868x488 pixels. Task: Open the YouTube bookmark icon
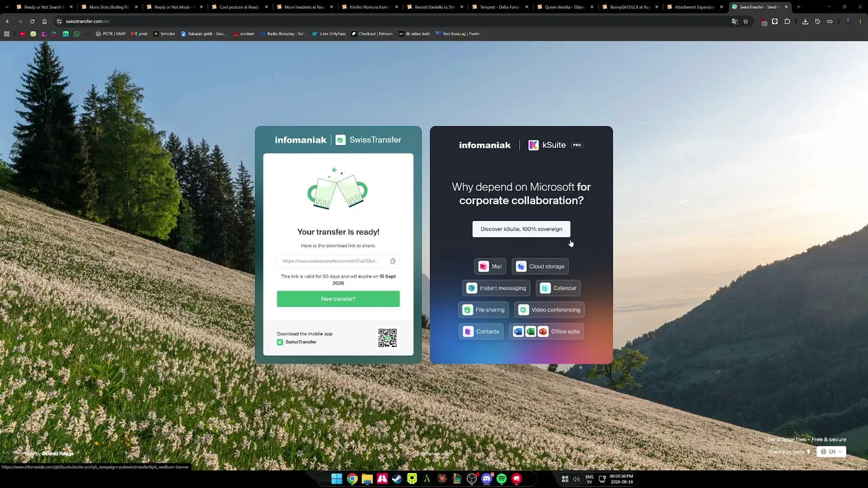click(22, 34)
